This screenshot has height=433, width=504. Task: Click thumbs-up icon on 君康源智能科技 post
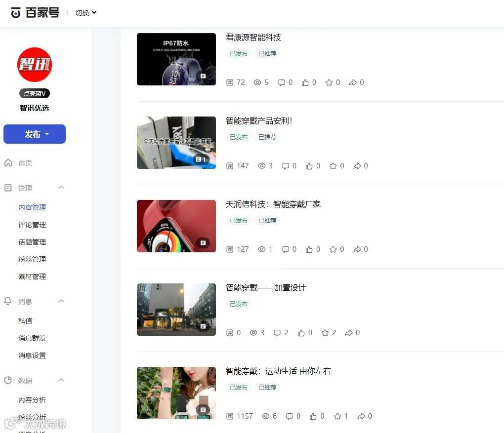pyautogui.click(x=305, y=82)
